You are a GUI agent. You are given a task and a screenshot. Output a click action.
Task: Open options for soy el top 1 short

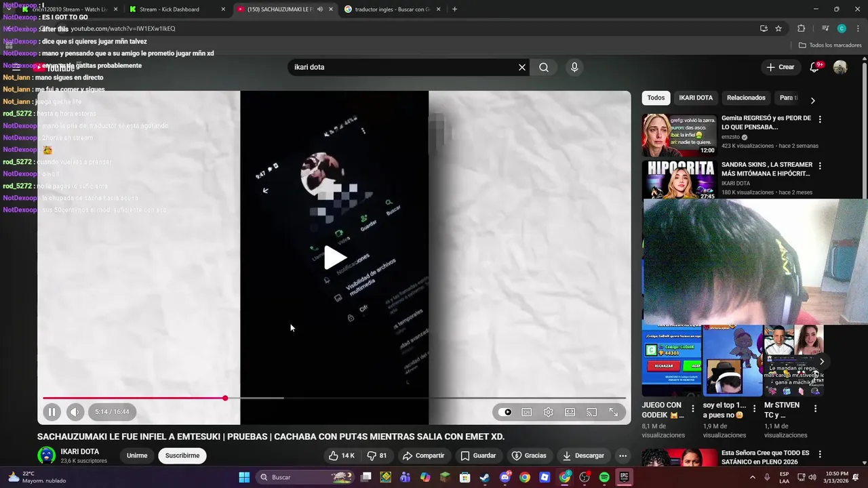click(754, 409)
